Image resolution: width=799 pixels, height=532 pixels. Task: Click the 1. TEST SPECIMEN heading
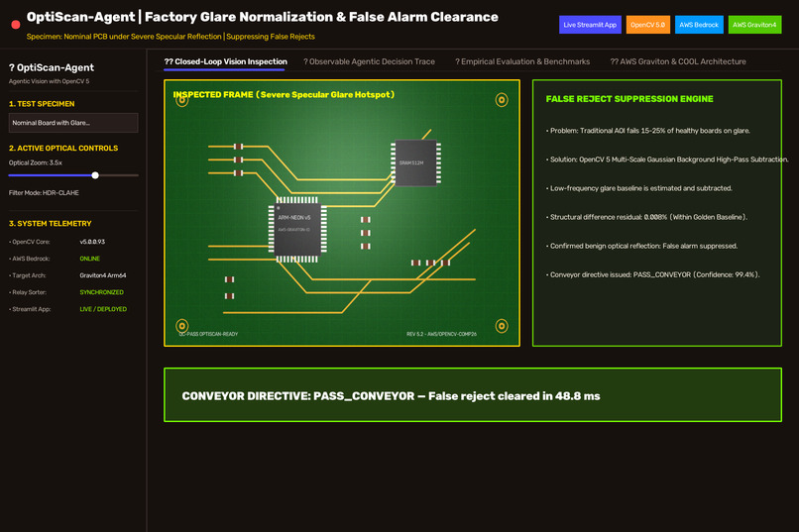coord(42,104)
